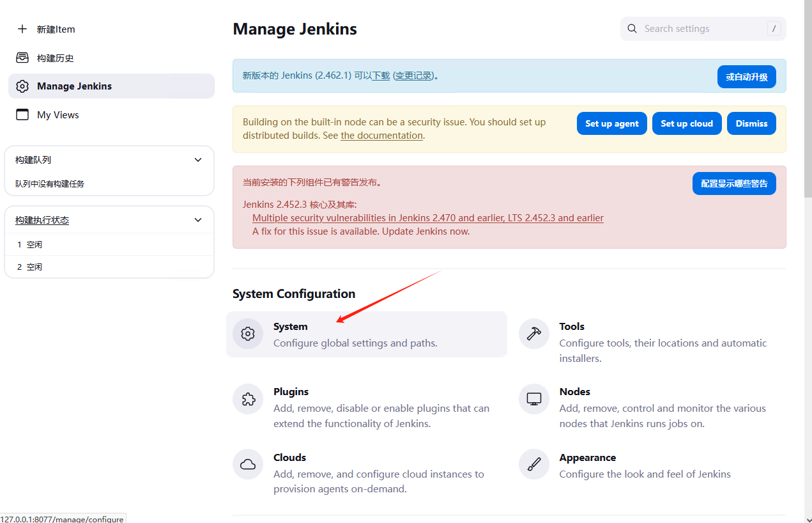Click the Plugins puzzle piece icon

click(248, 399)
